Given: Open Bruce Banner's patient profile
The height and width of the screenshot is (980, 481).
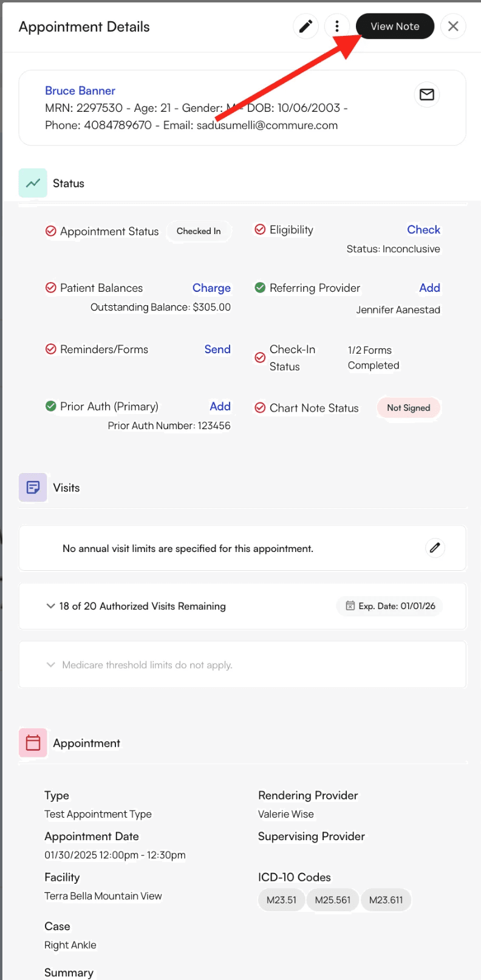Looking at the screenshot, I should tap(80, 90).
